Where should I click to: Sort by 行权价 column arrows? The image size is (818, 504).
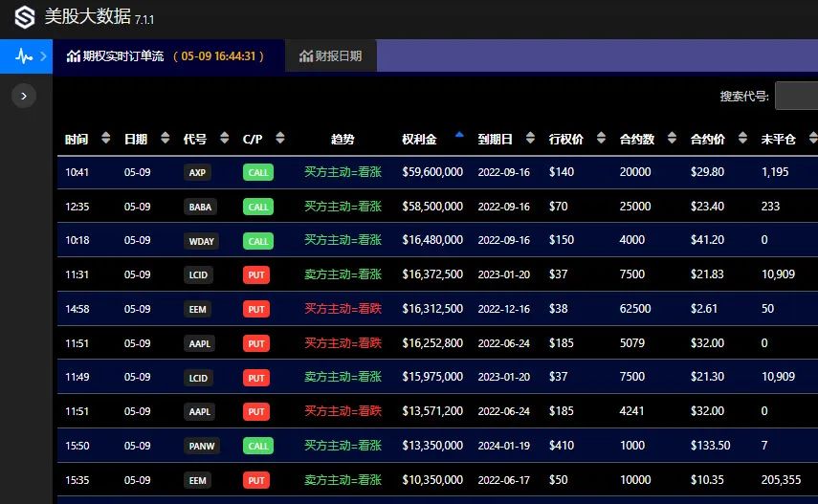click(601, 139)
